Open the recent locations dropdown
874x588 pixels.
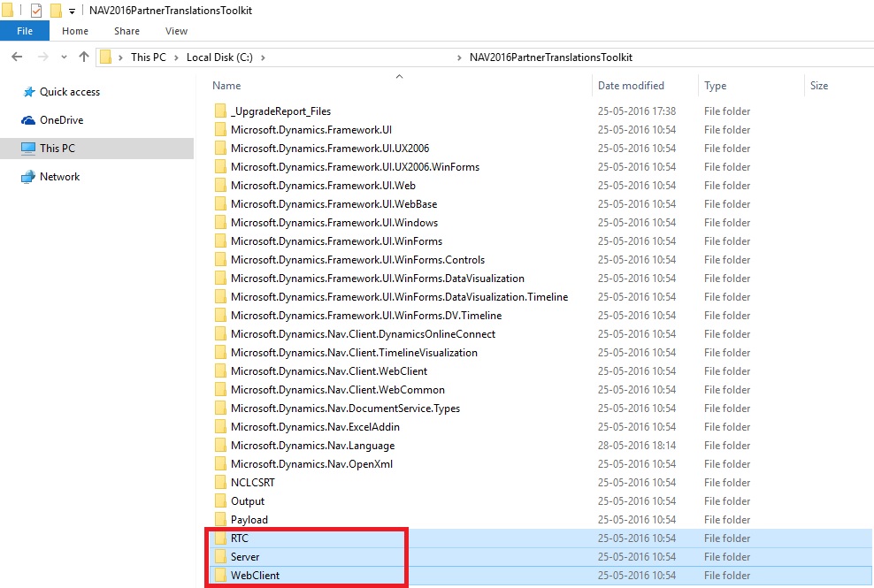point(63,57)
